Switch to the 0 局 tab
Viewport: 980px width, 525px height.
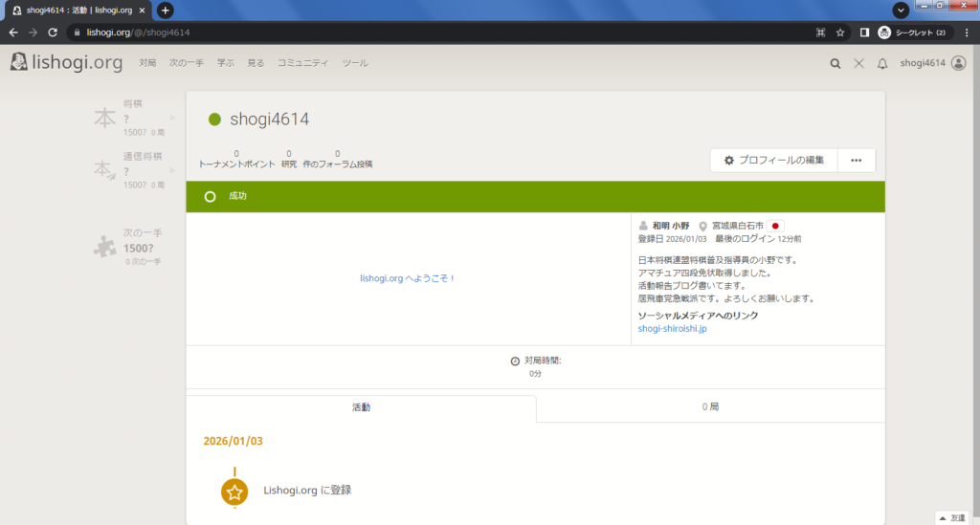tap(711, 407)
